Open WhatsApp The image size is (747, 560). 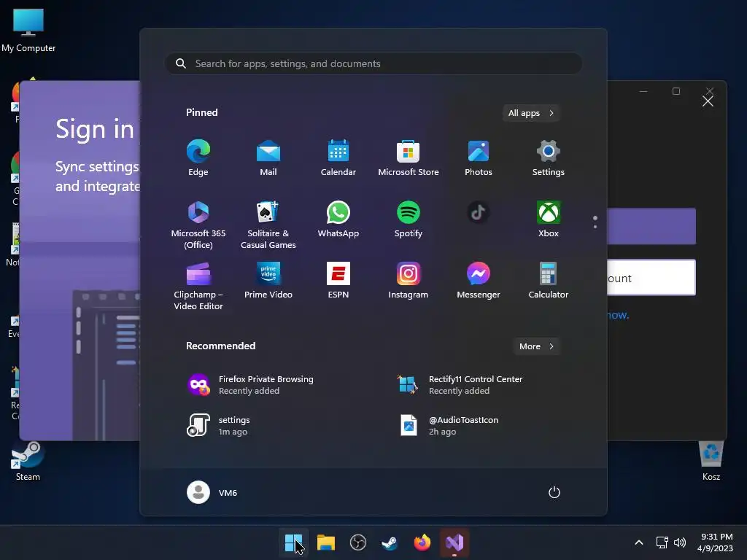coord(338,219)
